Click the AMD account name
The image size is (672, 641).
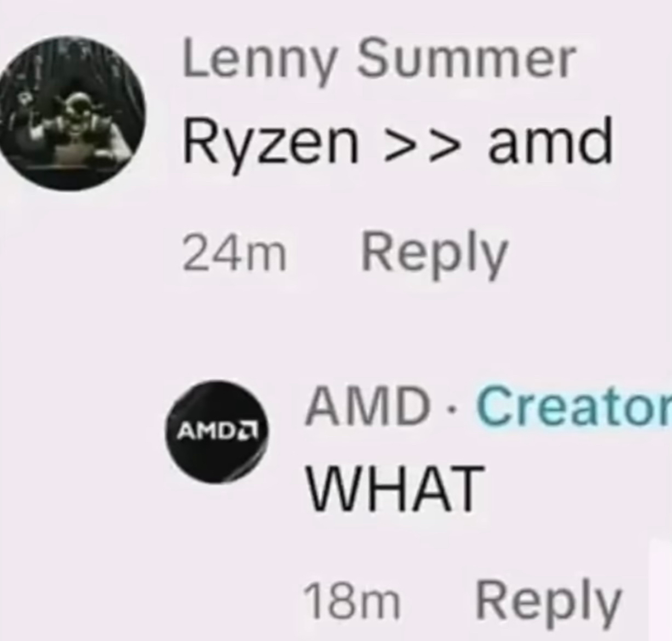(x=367, y=407)
